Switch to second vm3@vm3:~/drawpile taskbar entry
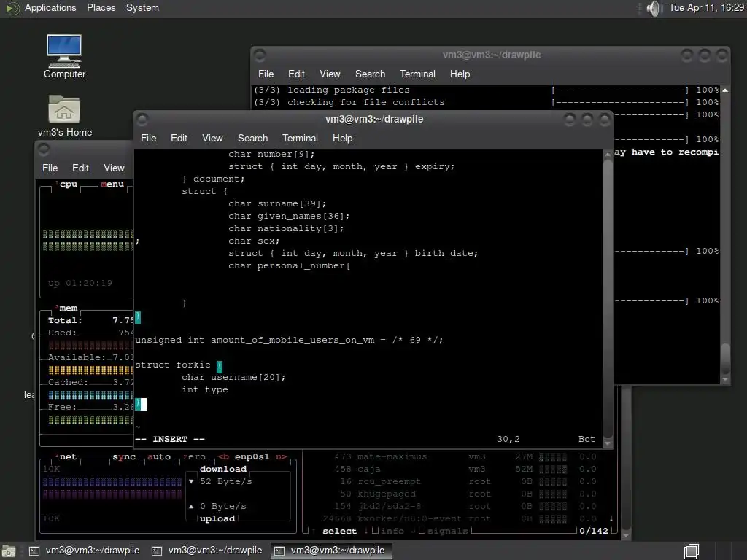 pos(207,551)
